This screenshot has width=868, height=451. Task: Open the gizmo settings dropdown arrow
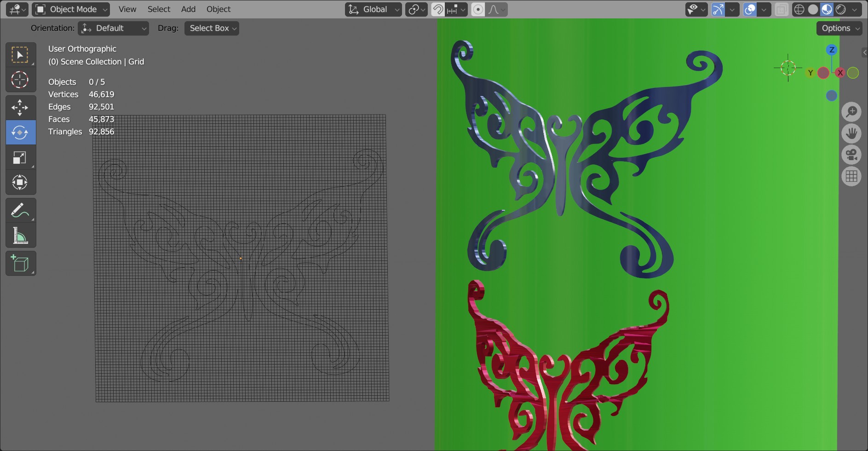coord(732,9)
